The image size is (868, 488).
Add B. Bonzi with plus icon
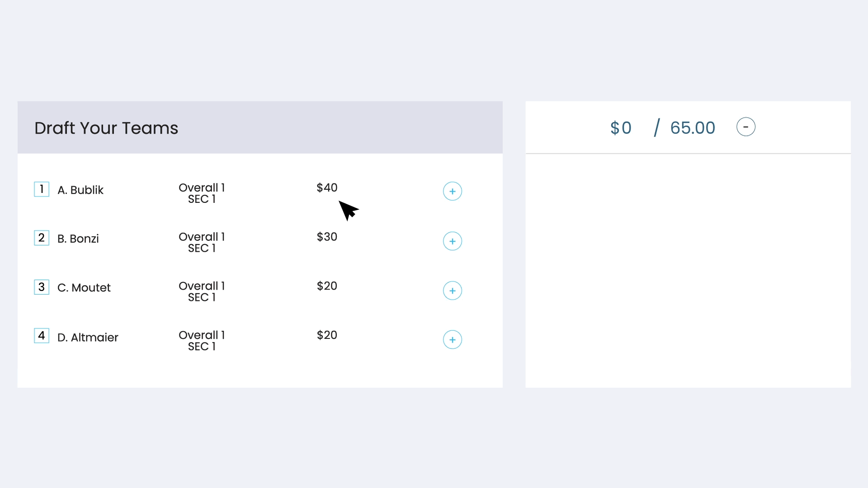point(452,241)
